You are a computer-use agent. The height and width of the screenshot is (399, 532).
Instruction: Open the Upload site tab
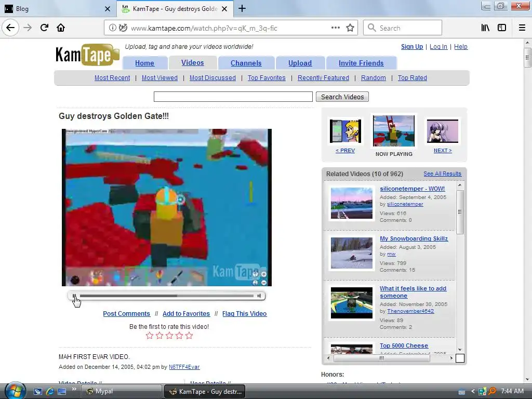tap(300, 63)
